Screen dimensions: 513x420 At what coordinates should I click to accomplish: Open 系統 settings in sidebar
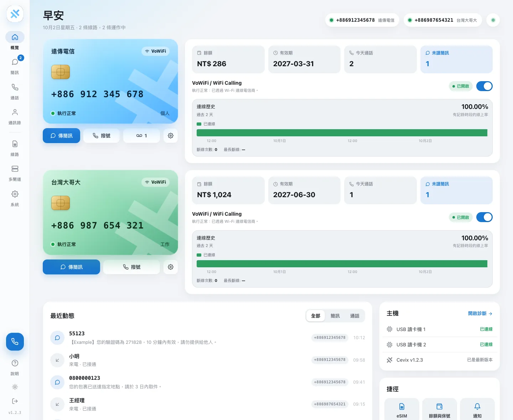pyautogui.click(x=15, y=198)
